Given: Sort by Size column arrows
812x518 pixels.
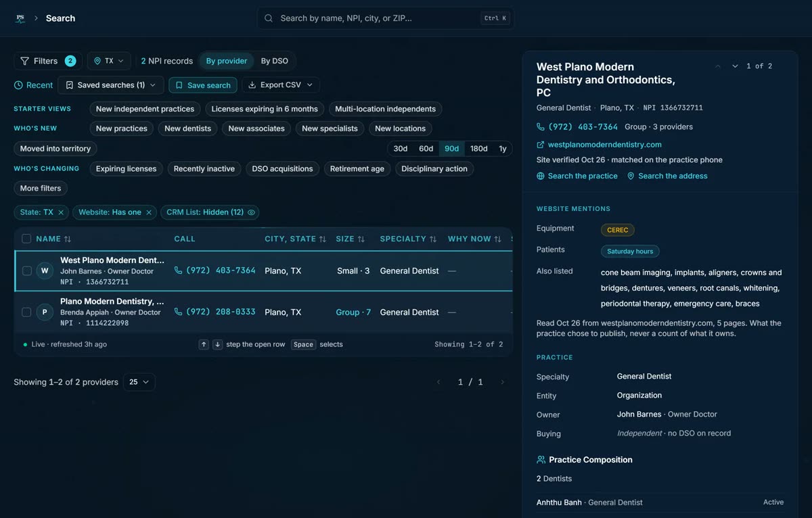Looking at the screenshot, I should coord(361,239).
